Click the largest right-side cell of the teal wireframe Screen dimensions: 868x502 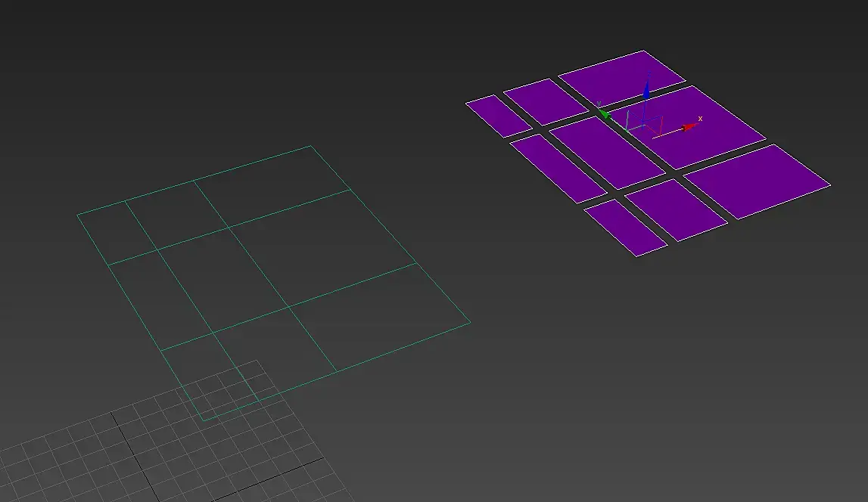point(322,247)
